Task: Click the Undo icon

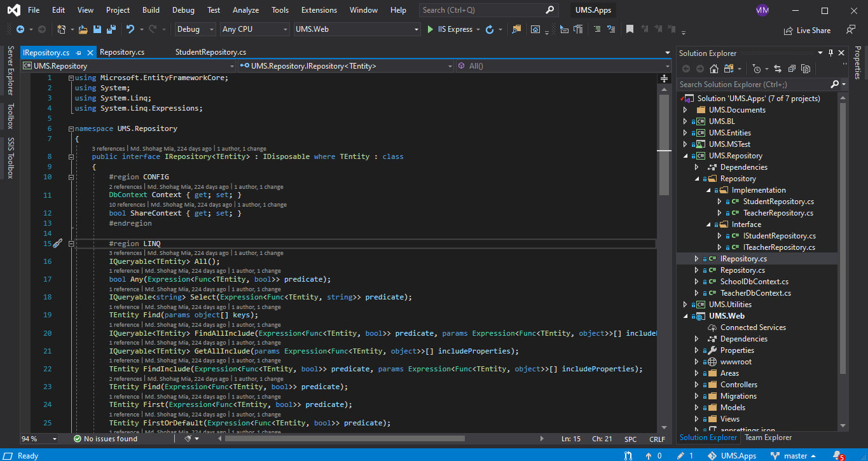Action: (130, 29)
